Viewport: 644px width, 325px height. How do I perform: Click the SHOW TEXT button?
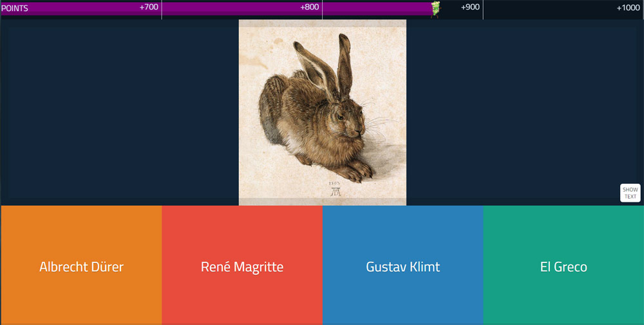coord(630,193)
